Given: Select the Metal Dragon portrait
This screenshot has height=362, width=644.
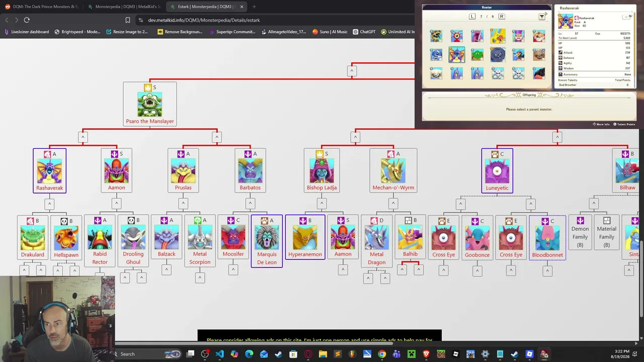Looking at the screenshot, I should pos(377,237).
